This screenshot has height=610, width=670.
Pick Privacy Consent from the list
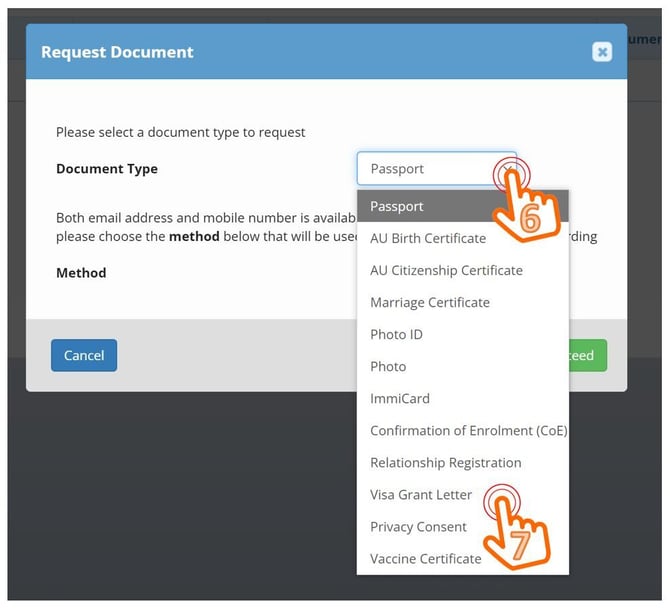(x=420, y=526)
